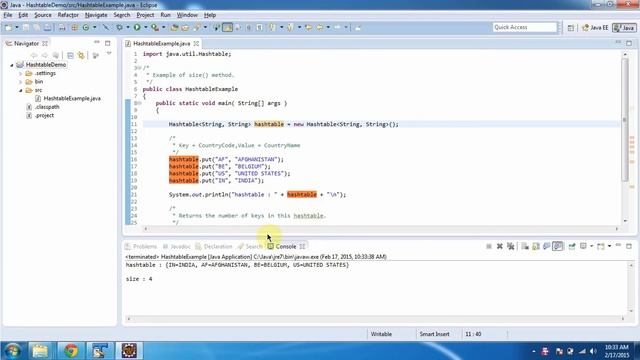Click the External Tools run icon

click(155, 28)
